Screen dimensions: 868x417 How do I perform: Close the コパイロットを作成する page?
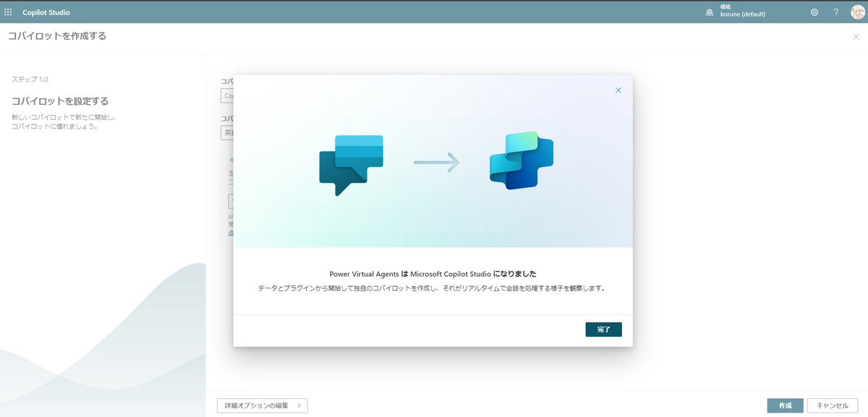(856, 35)
